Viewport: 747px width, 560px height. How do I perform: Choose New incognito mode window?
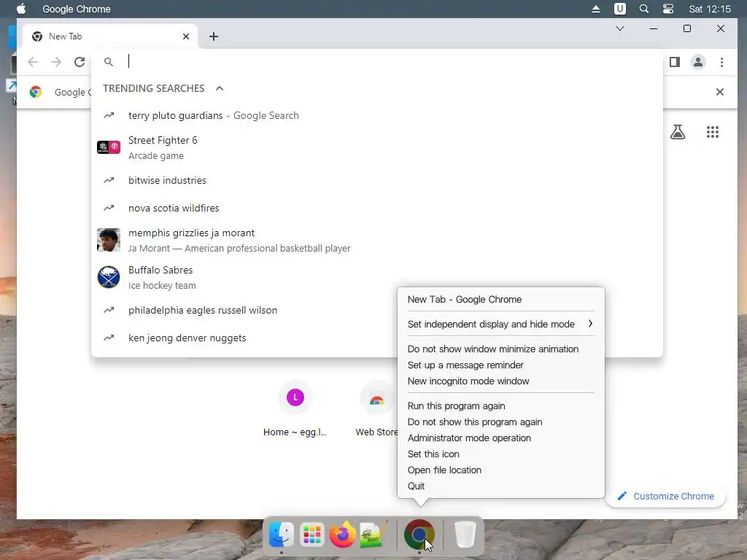pos(500,381)
